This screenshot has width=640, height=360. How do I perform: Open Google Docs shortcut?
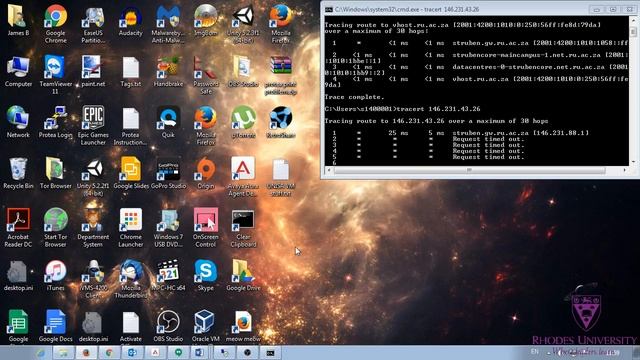[56, 326]
